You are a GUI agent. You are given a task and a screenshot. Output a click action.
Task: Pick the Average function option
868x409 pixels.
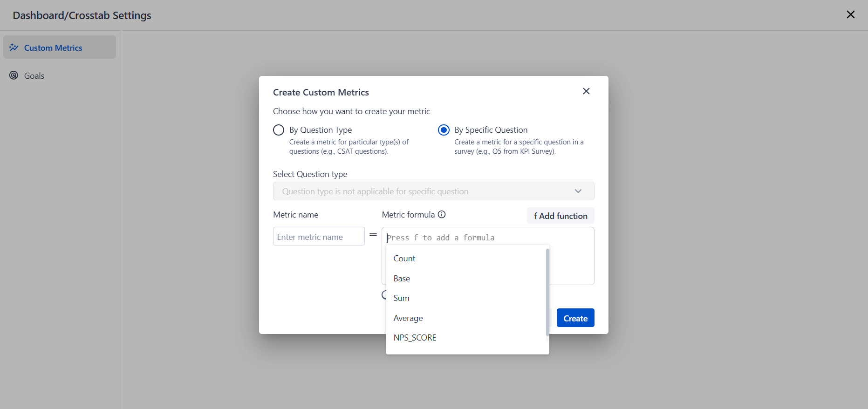[x=408, y=318]
